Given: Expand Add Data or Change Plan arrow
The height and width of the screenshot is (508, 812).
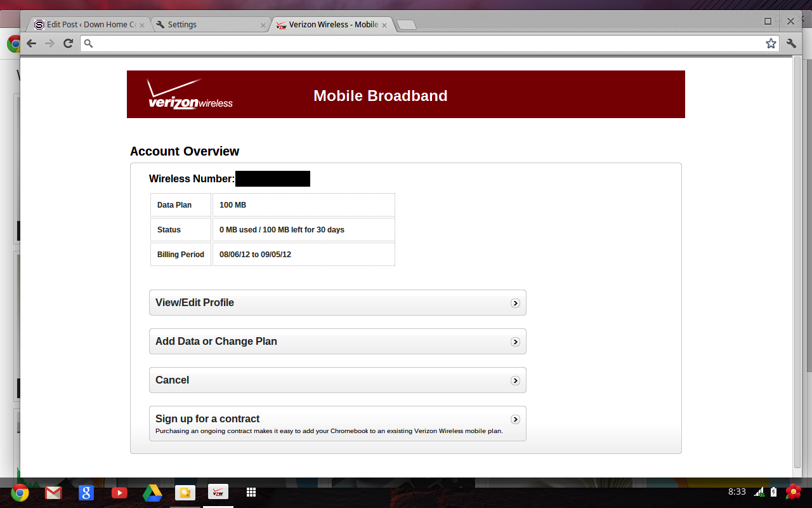Looking at the screenshot, I should (515, 342).
